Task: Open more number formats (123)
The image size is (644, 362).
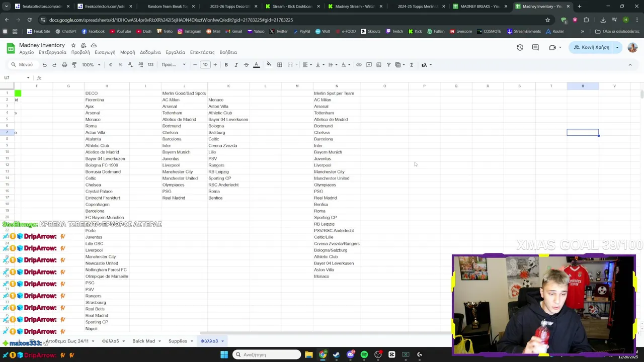Action: pos(150,65)
